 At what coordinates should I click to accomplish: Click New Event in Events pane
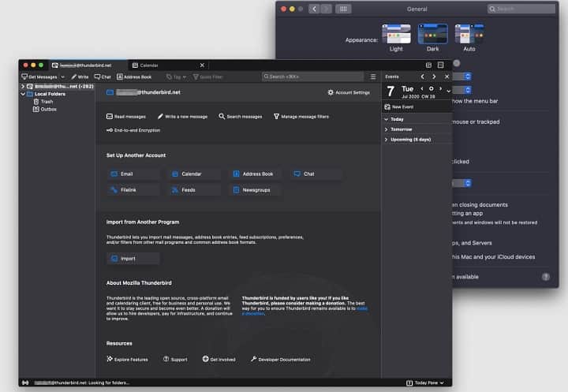click(399, 107)
